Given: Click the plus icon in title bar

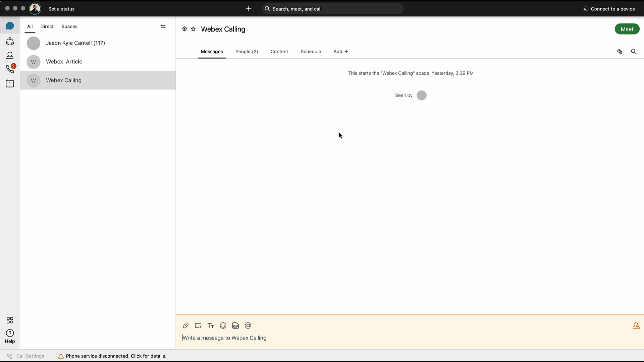Looking at the screenshot, I should click(249, 9).
